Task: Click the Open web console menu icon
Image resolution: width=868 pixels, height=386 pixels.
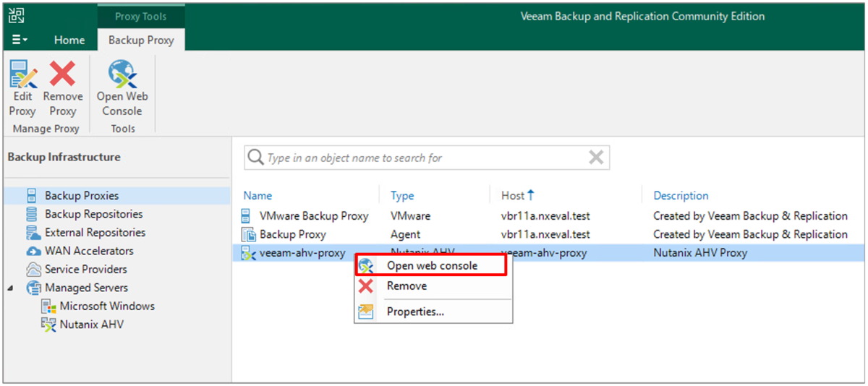Action: point(367,265)
